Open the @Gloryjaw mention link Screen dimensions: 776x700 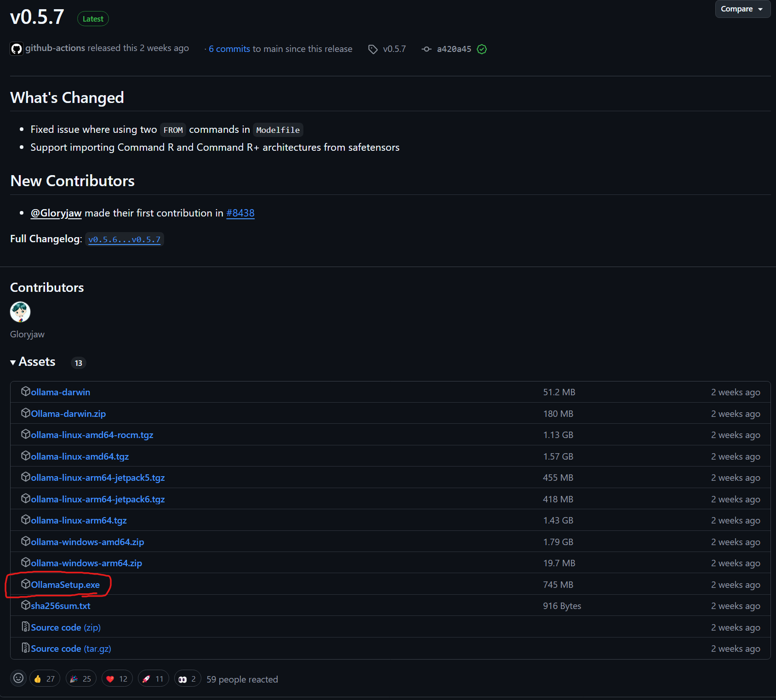56,213
